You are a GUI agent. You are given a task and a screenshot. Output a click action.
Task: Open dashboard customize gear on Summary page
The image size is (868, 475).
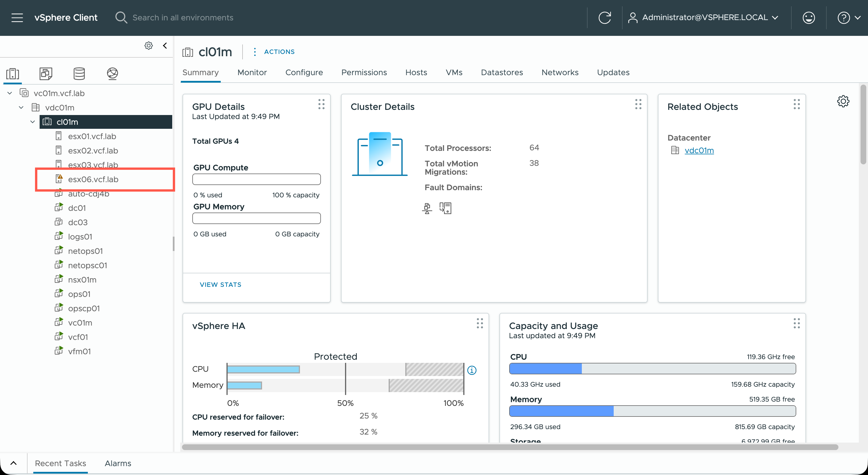843,101
